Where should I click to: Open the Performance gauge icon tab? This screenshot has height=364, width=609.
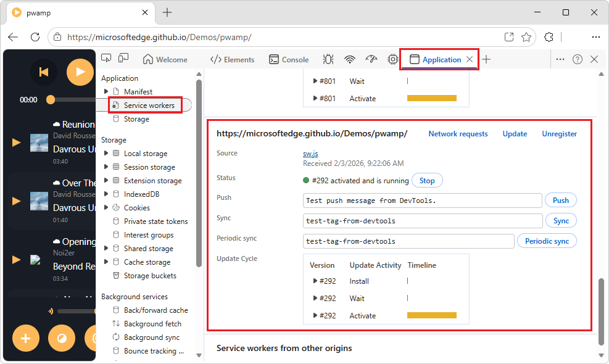click(371, 59)
